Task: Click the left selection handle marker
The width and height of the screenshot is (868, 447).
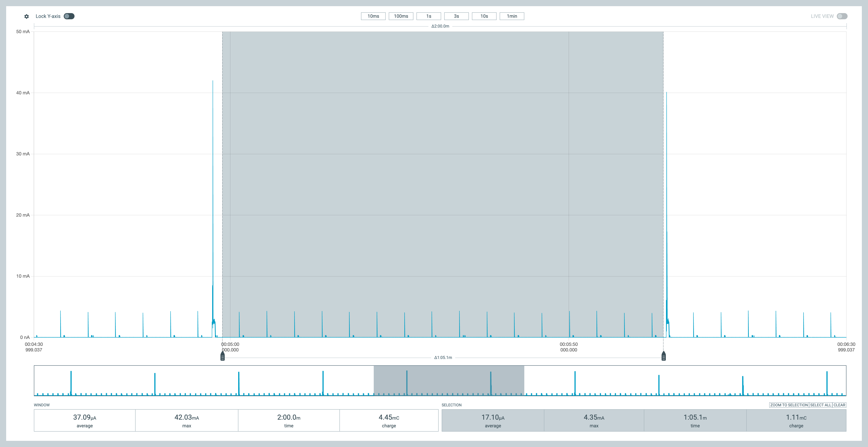Action: [x=222, y=356]
